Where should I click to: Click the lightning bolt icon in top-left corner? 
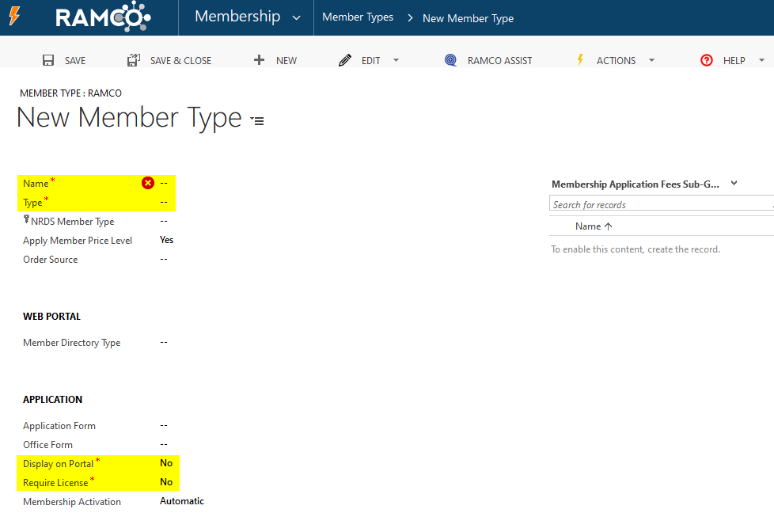click(14, 17)
